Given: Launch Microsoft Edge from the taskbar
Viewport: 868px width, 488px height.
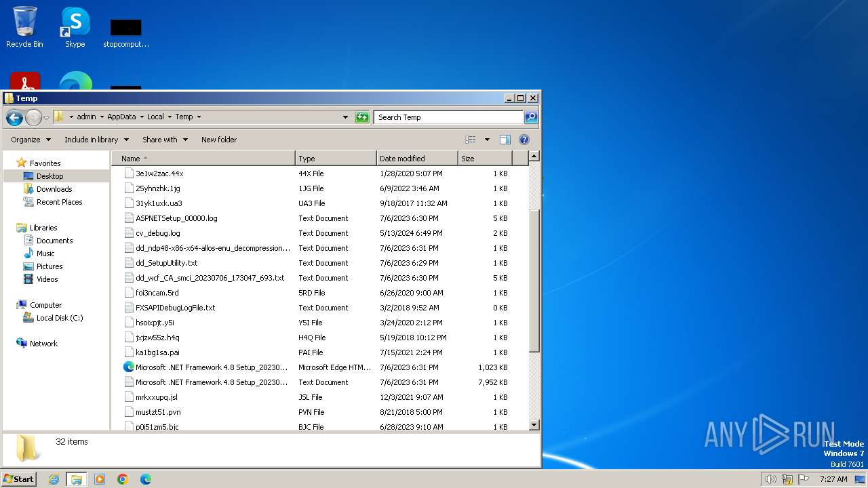Looking at the screenshot, I should click(x=145, y=479).
